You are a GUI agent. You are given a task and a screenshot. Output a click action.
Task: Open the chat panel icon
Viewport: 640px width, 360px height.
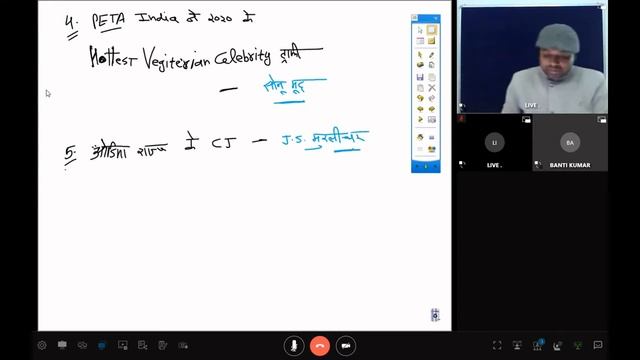pos(598,345)
